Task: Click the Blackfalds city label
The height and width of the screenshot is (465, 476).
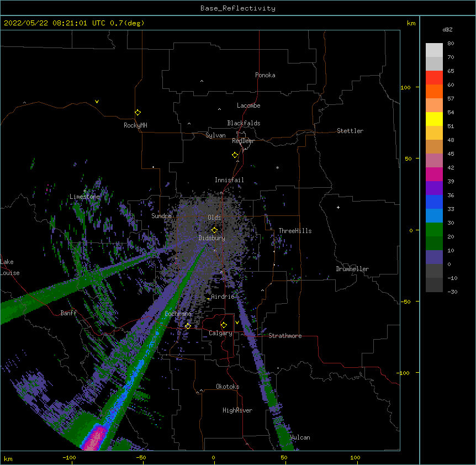Action: pyautogui.click(x=244, y=123)
